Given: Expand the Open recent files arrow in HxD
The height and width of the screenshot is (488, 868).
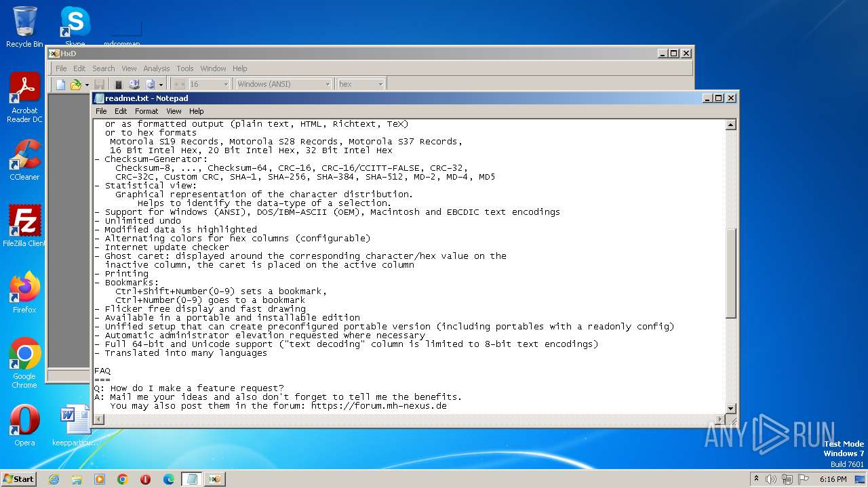Looking at the screenshot, I should pyautogui.click(x=85, y=84).
